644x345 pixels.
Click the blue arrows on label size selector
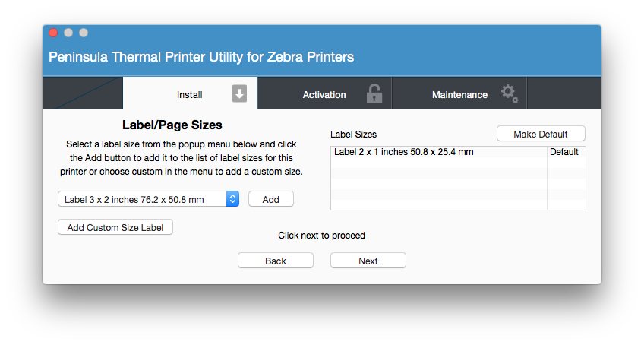(233, 199)
